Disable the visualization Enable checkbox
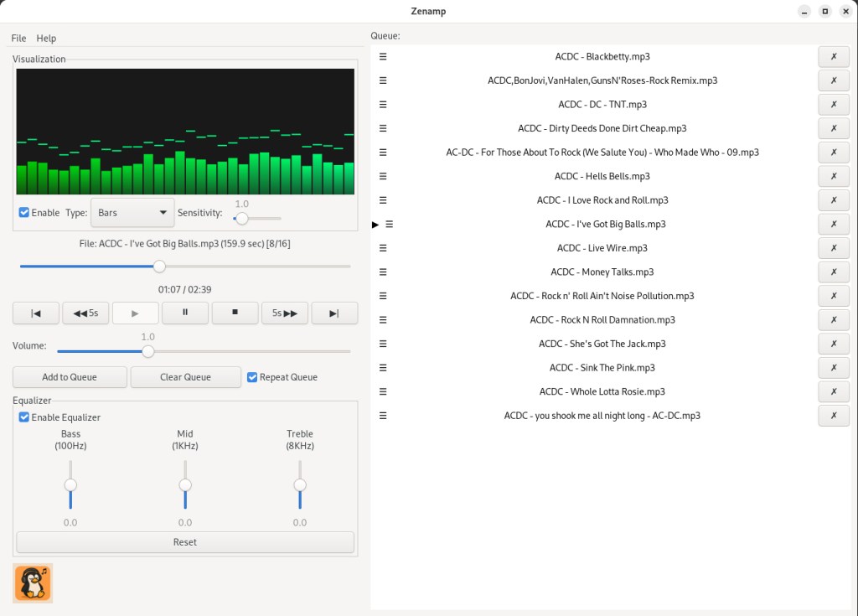Image resolution: width=858 pixels, height=616 pixels. coord(24,212)
